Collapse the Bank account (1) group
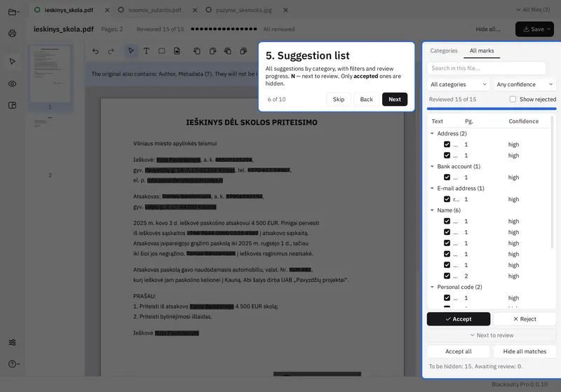 pos(432,166)
